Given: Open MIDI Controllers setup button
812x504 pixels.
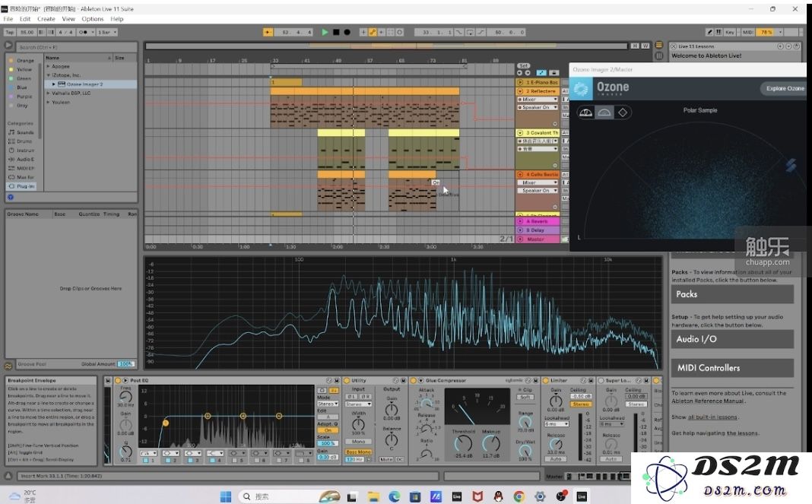Looking at the screenshot, I should coord(731,368).
